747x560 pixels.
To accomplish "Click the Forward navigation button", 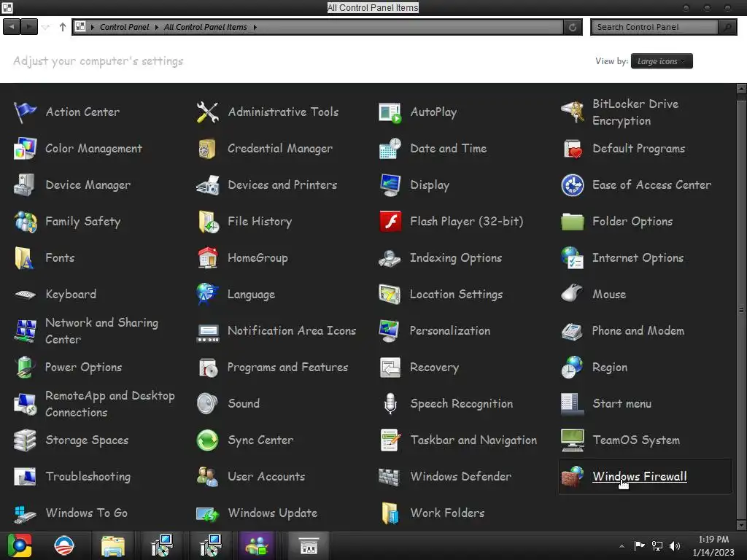I will click(28, 27).
